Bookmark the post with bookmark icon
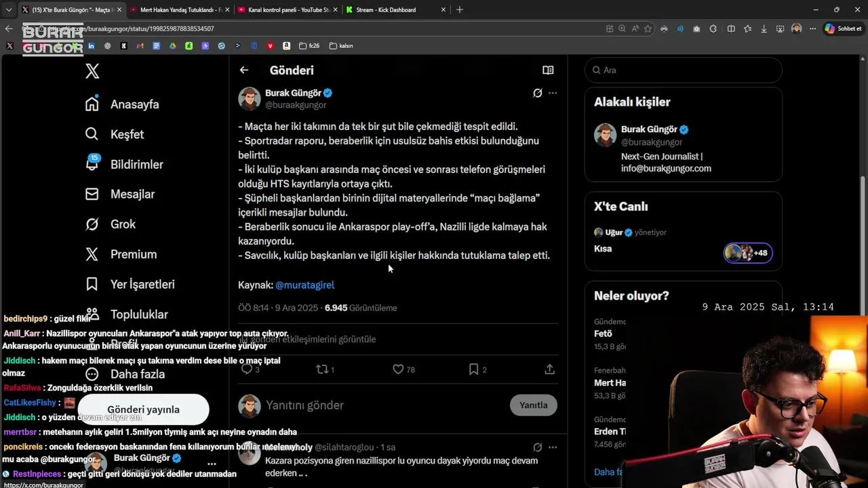This screenshot has width=868, height=488. (x=474, y=369)
